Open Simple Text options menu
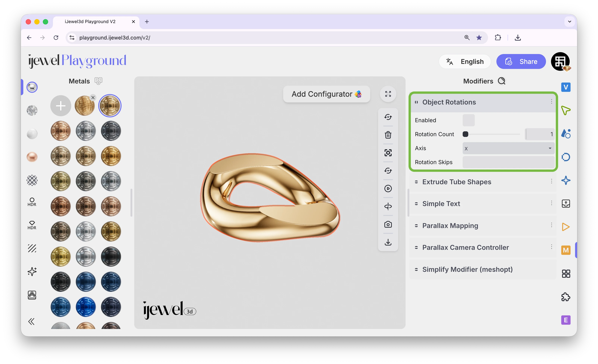 pyautogui.click(x=551, y=203)
